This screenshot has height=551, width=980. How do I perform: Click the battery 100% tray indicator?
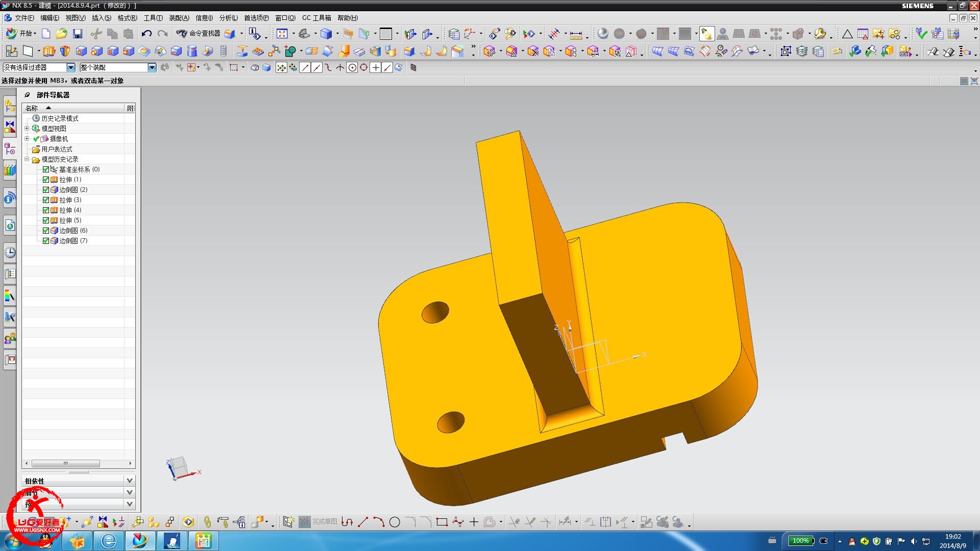coord(801,541)
